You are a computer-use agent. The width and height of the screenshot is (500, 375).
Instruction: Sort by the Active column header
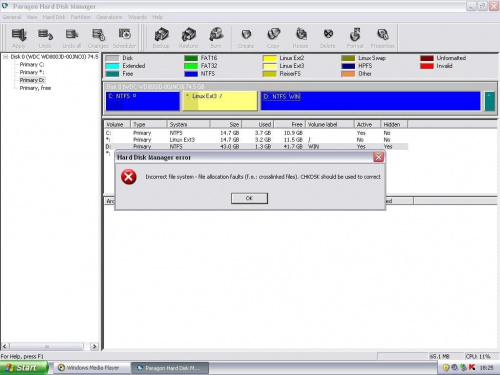pos(367,124)
